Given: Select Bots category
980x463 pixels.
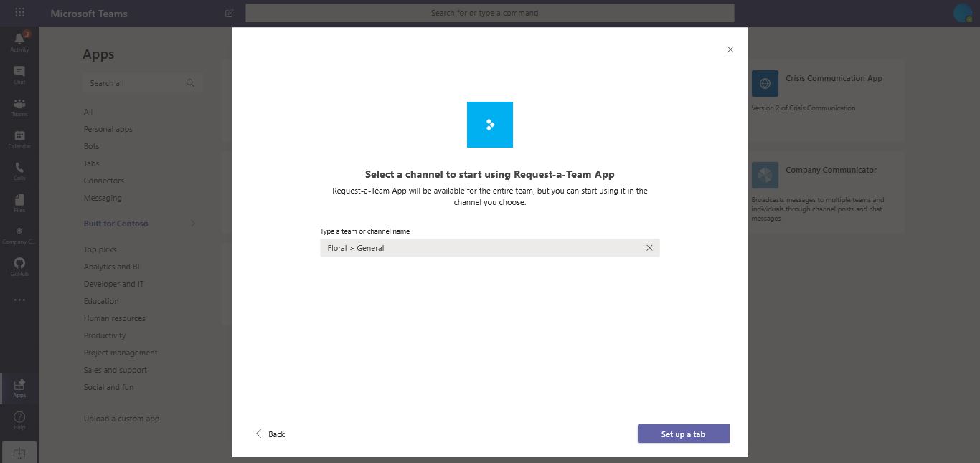Looking at the screenshot, I should pyautogui.click(x=91, y=146).
